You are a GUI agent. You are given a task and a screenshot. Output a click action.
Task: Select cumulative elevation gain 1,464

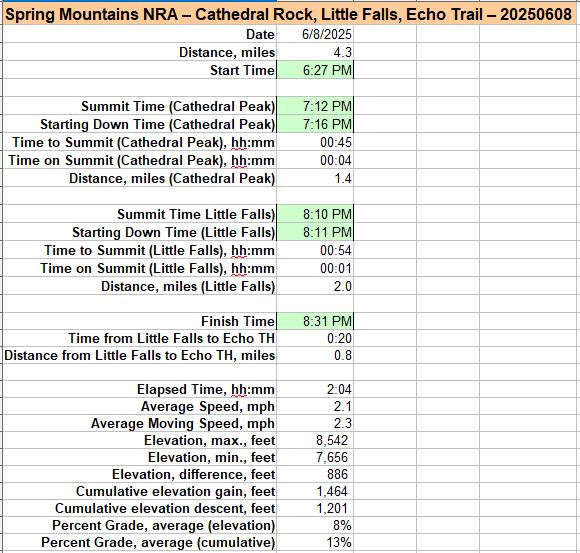[315, 491]
